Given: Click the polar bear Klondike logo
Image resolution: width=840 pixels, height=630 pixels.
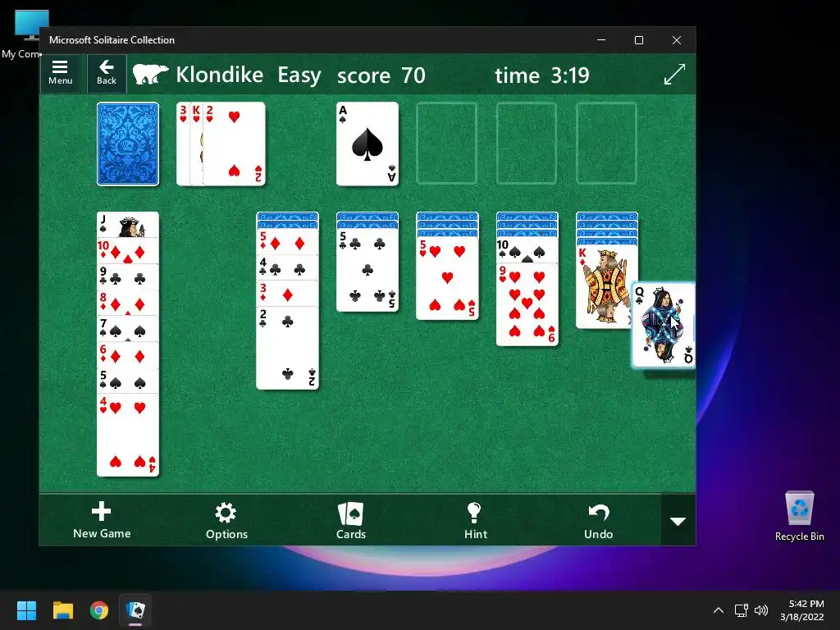Looking at the screenshot, I should pos(150,75).
